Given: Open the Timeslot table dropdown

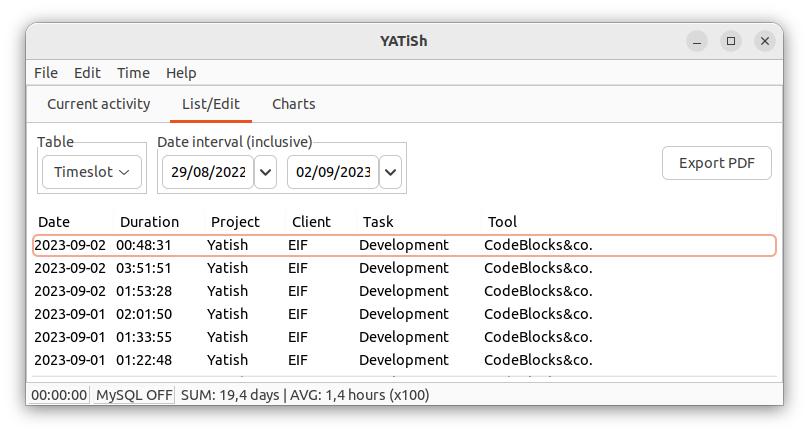Looking at the screenshot, I should pyautogui.click(x=92, y=172).
